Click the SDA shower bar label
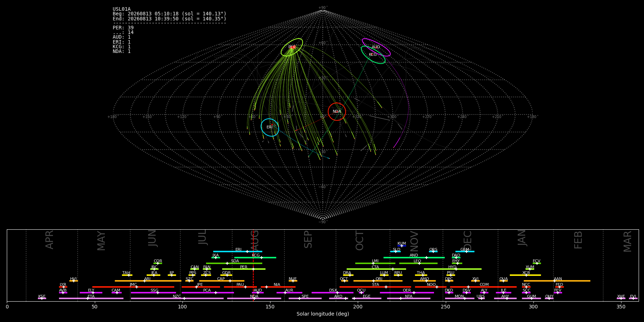The width and height of the screenshot is (644, 322). 235,261
